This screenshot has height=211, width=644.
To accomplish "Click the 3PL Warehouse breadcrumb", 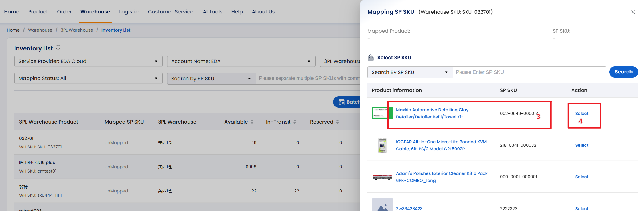I will tap(77, 30).
